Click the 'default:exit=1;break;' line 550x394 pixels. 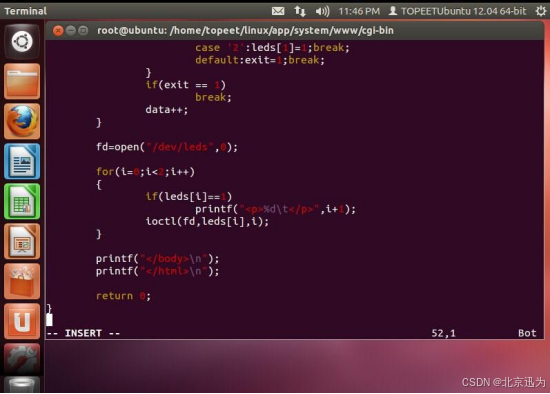point(260,60)
